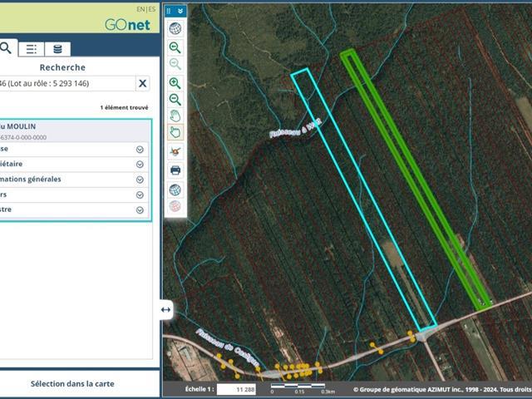Open the legend list tab
532x399 pixels.
31,48
